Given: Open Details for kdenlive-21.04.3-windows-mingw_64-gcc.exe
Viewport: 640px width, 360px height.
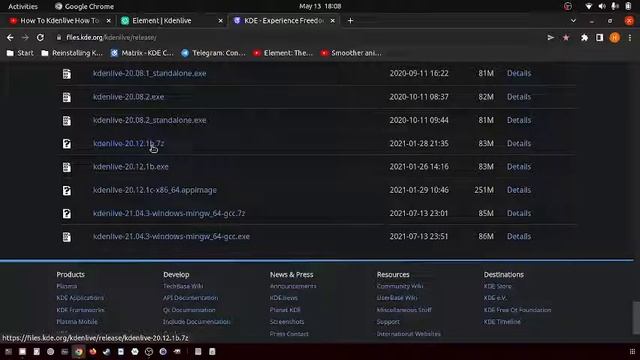Looking at the screenshot, I should coord(519,236).
